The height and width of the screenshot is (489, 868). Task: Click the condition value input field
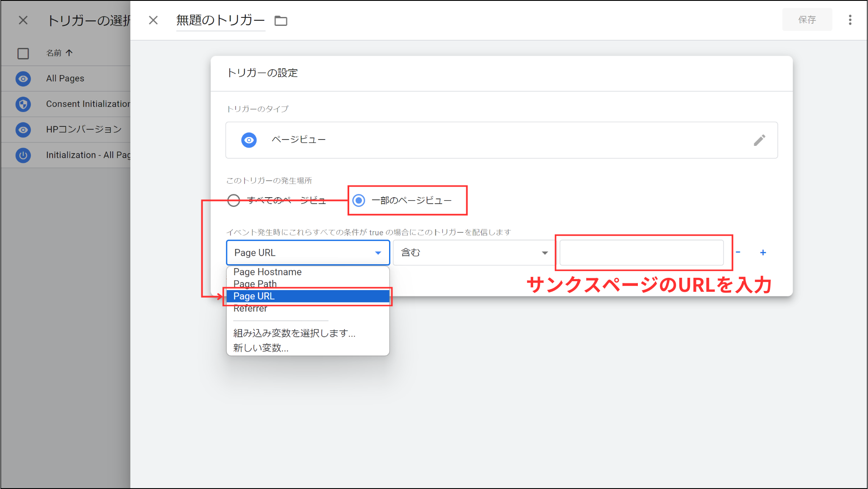(x=642, y=253)
